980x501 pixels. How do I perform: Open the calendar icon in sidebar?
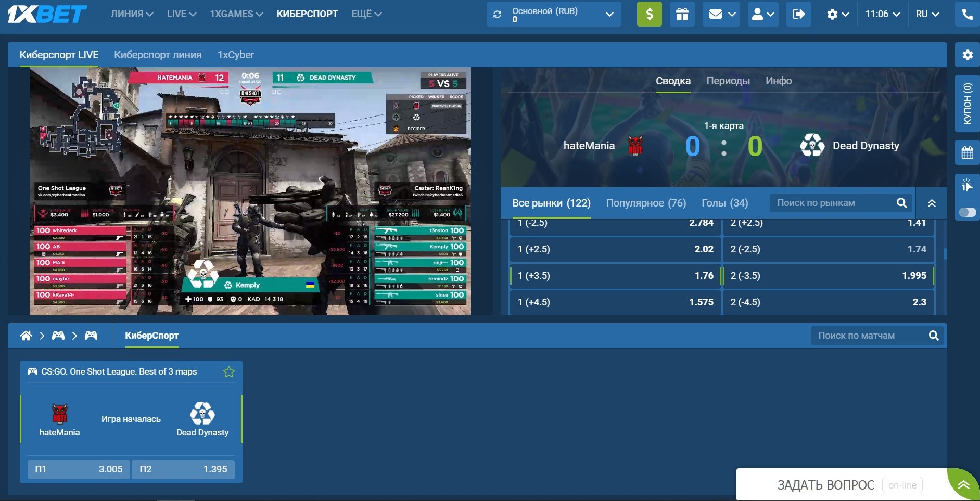[968, 152]
